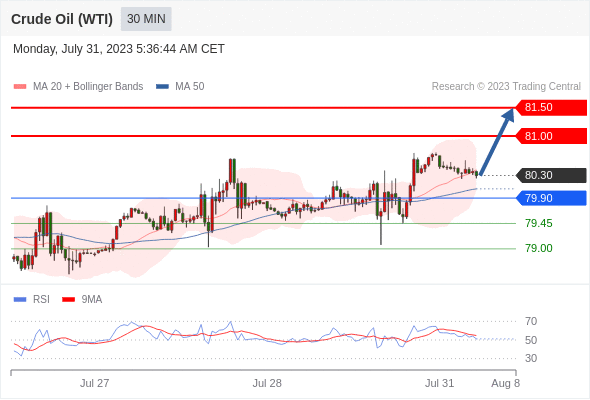Click the red 81.00 resistance price tag

click(550, 136)
